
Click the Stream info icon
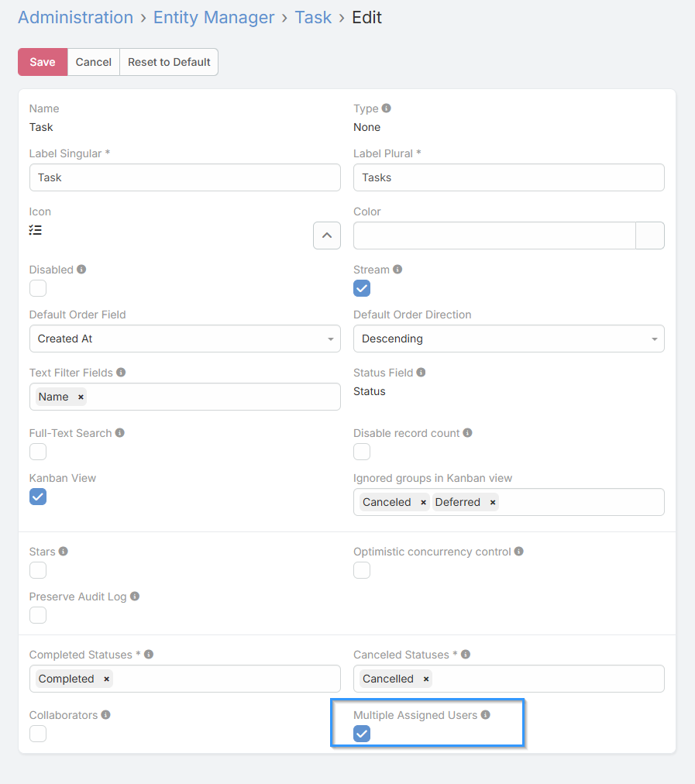point(397,270)
